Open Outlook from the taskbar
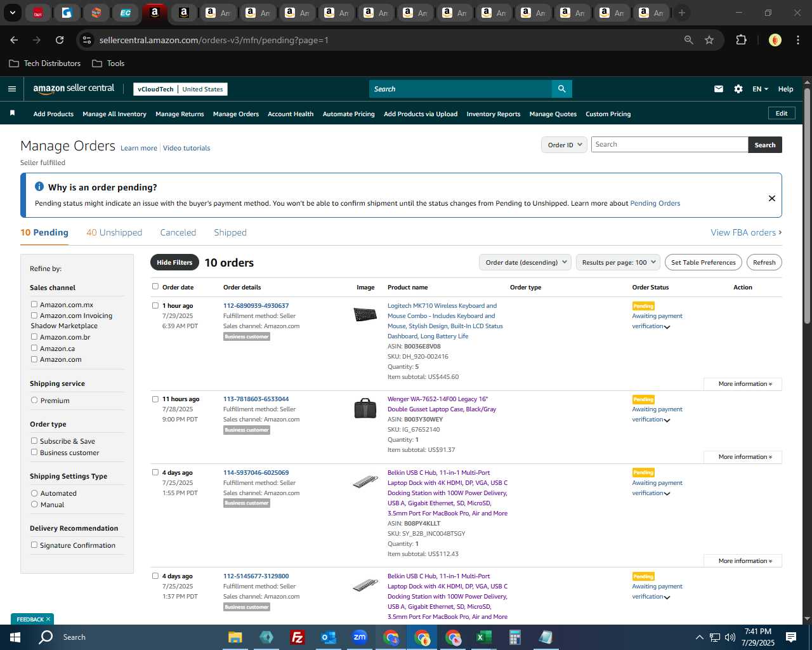The width and height of the screenshot is (812, 650). pyautogui.click(x=328, y=637)
